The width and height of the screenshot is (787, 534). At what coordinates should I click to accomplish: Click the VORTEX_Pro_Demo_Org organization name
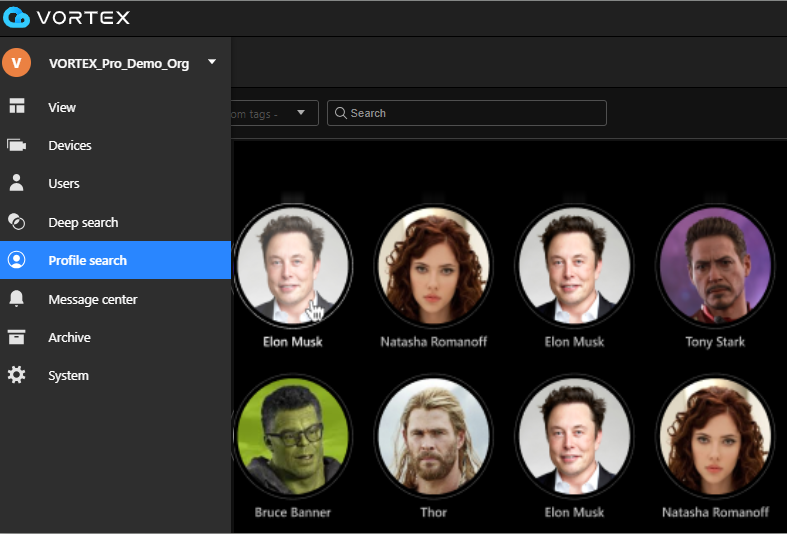pos(118,64)
